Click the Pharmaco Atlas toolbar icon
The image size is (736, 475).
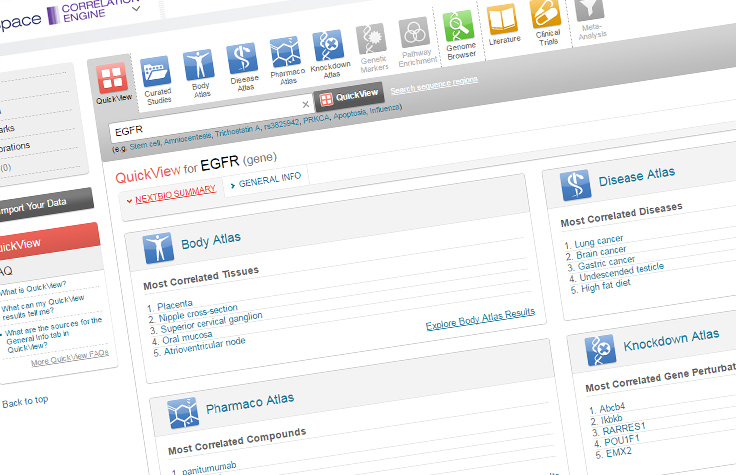click(x=285, y=58)
